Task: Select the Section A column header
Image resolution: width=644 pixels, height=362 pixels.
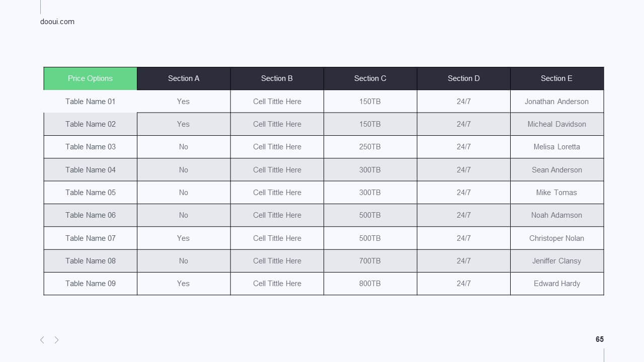Action: click(184, 78)
